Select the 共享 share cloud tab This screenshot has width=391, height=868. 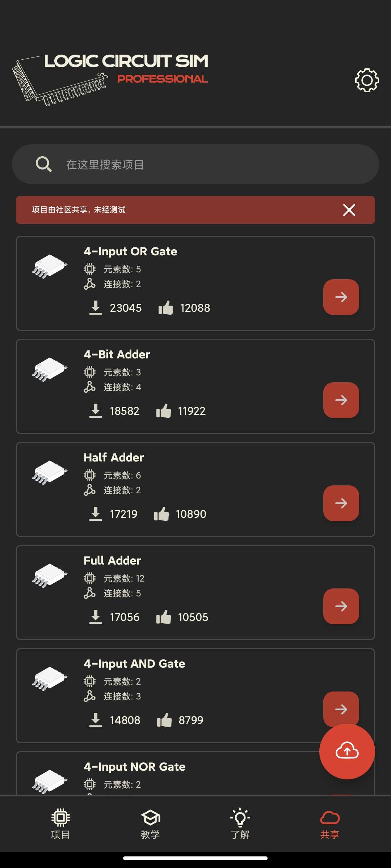click(x=330, y=824)
